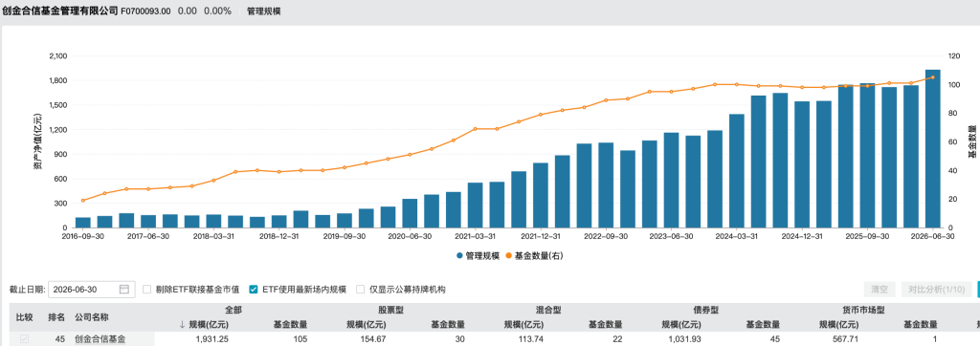Sort by 混合型 基金数量 column
Viewport: 980px width, 346px height.
[606, 324]
